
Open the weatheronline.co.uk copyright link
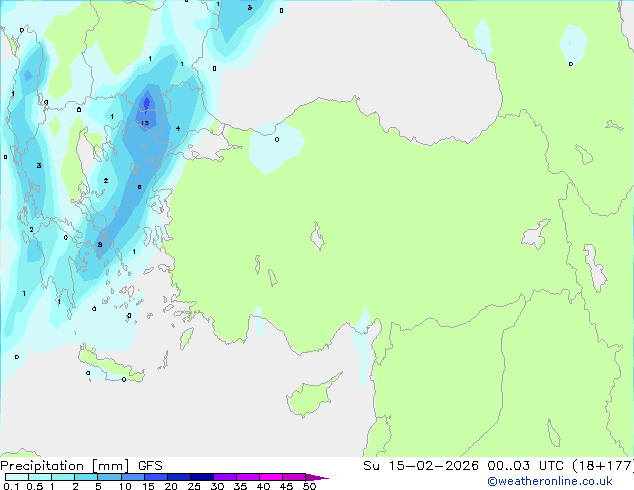pyautogui.click(x=549, y=481)
